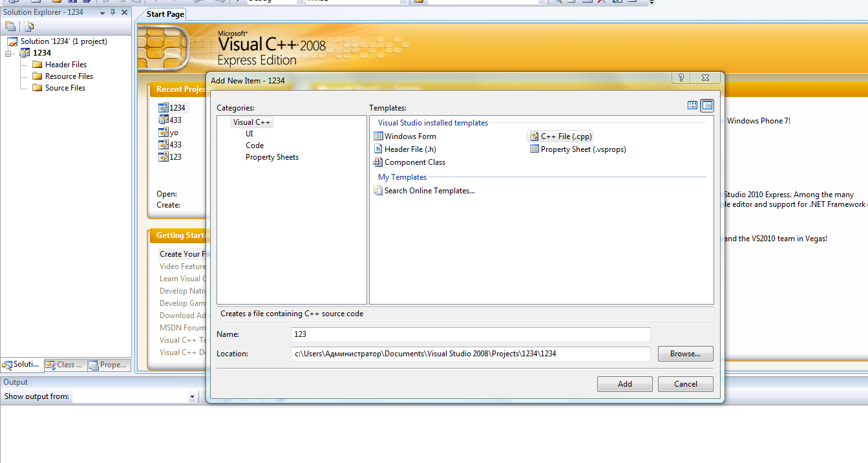Click the 'Creates a file containing C++ source code' description

292,314
